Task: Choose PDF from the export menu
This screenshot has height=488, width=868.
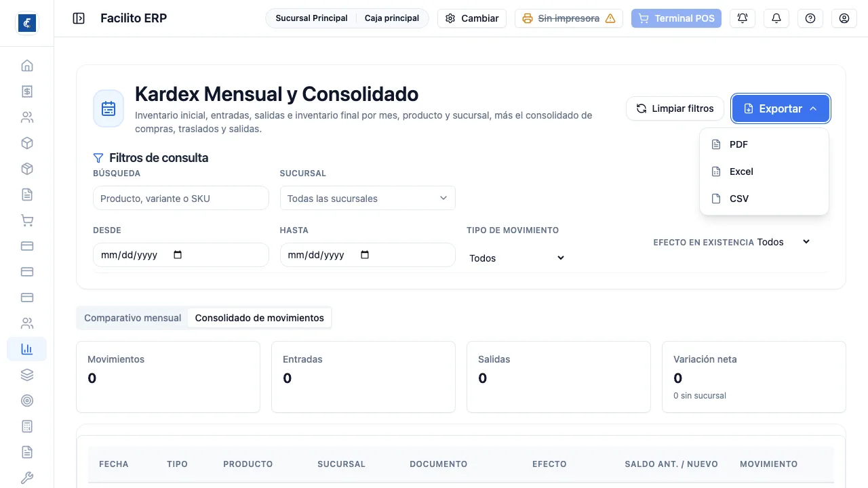Action: tap(764, 144)
